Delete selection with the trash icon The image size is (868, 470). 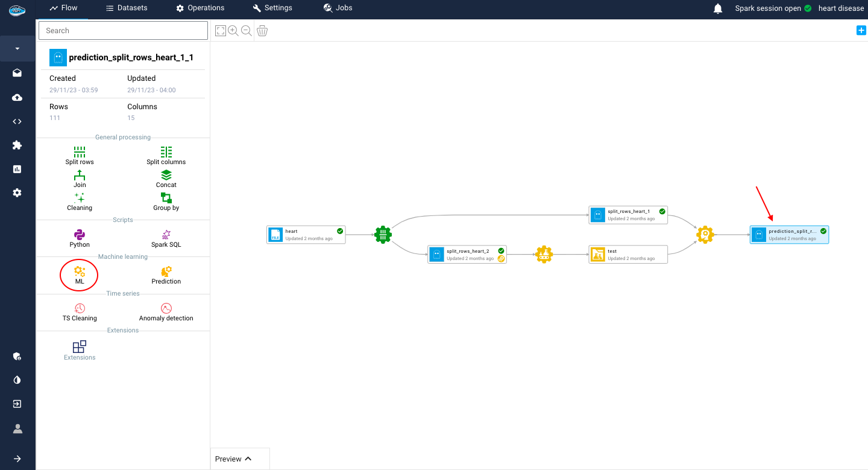coord(262,31)
